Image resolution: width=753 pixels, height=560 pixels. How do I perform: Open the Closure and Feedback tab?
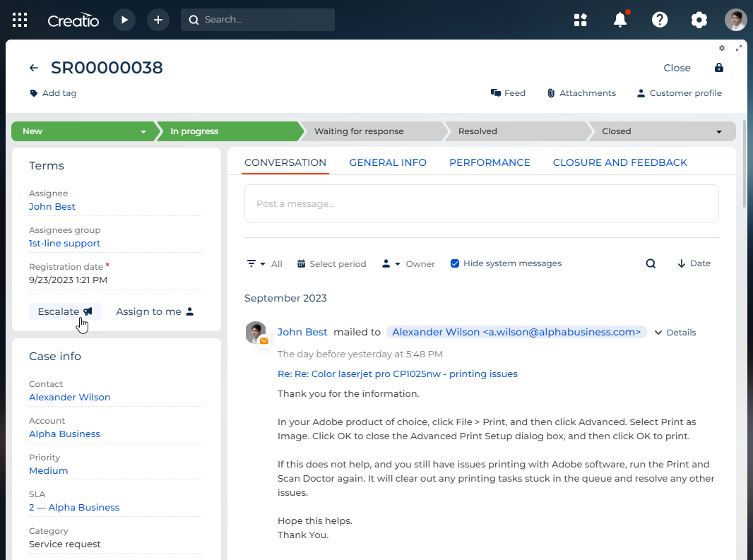click(x=620, y=162)
